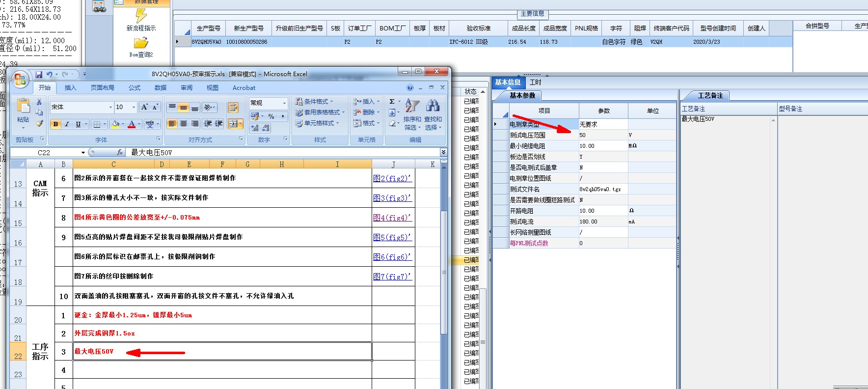This screenshot has width=868, height=389.
Task: Decrease font size with the small A icon
Action: (155, 107)
